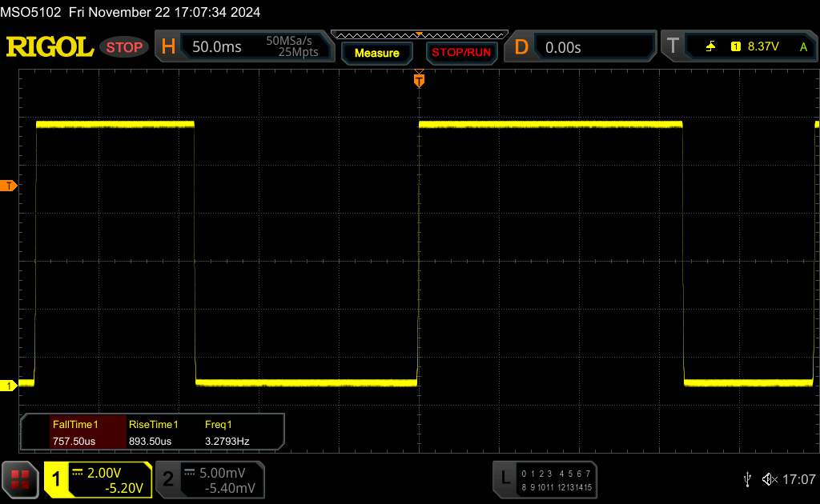
Task: Enable channel 2 via its gray label
Action: point(168,479)
